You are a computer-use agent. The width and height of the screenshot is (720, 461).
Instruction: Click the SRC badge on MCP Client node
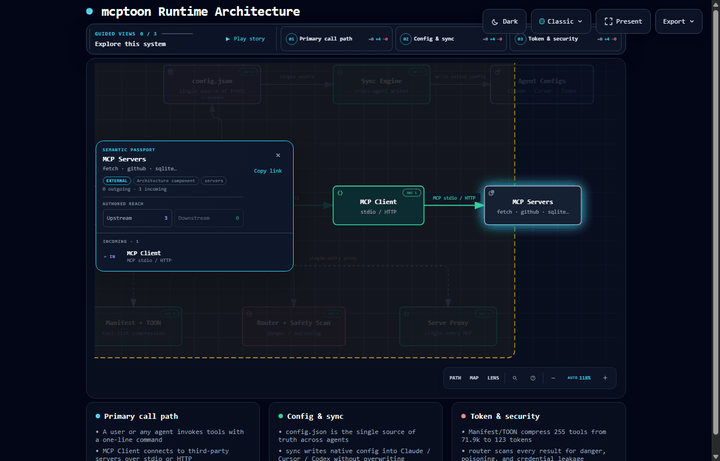click(411, 193)
